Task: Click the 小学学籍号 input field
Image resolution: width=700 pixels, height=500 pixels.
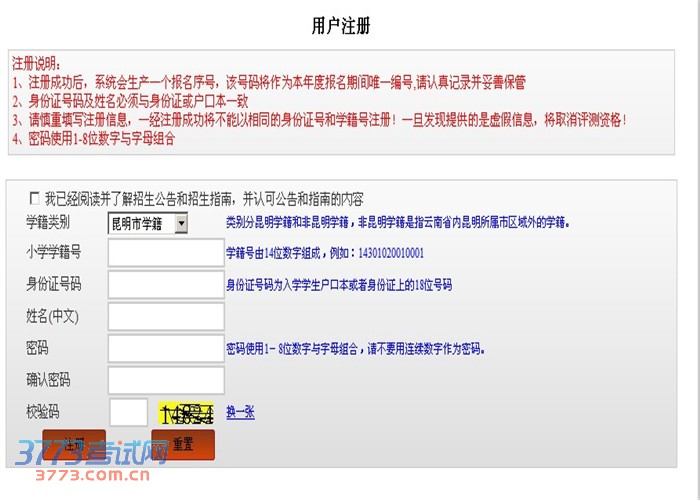Action: pyautogui.click(x=166, y=253)
